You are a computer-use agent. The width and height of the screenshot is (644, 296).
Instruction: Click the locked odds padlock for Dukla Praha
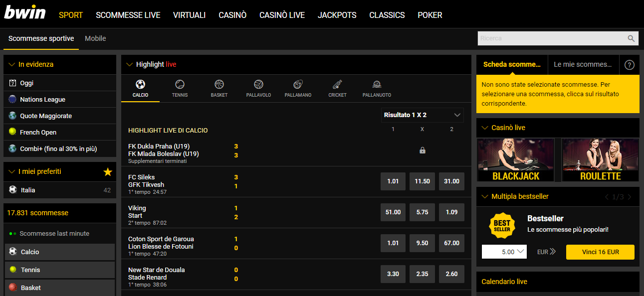point(423,150)
